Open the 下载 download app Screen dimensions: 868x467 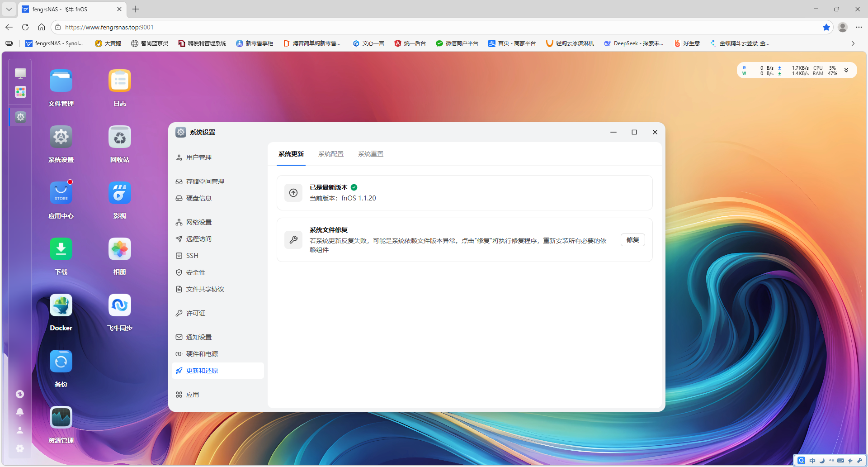61,249
